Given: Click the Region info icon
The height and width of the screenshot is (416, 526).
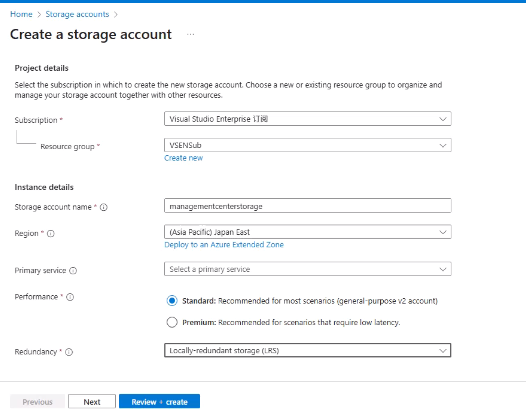Looking at the screenshot, I should [x=51, y=233].
